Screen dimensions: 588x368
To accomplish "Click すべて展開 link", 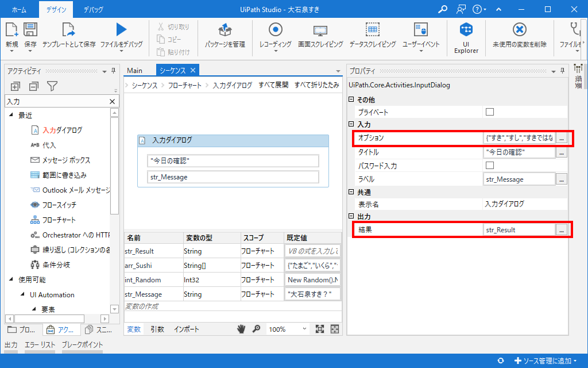I will coord(273,85).
